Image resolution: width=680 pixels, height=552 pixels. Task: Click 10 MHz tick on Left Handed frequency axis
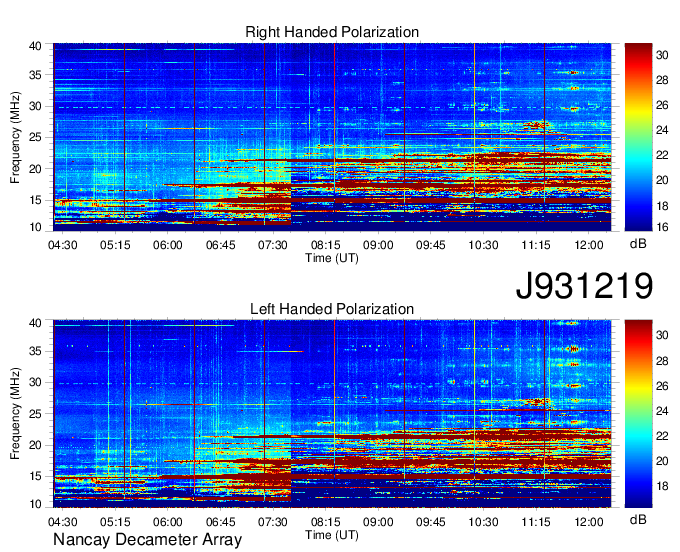(x=35, y=504)
